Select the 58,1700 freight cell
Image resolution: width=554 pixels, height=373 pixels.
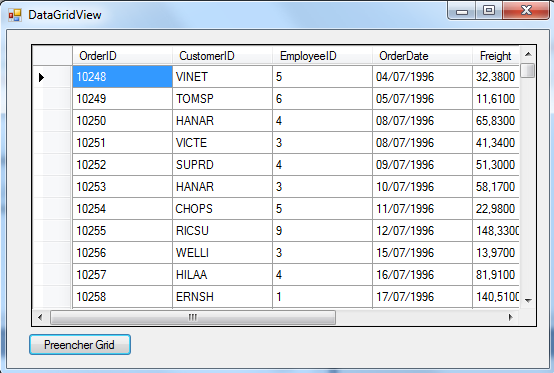496,186
